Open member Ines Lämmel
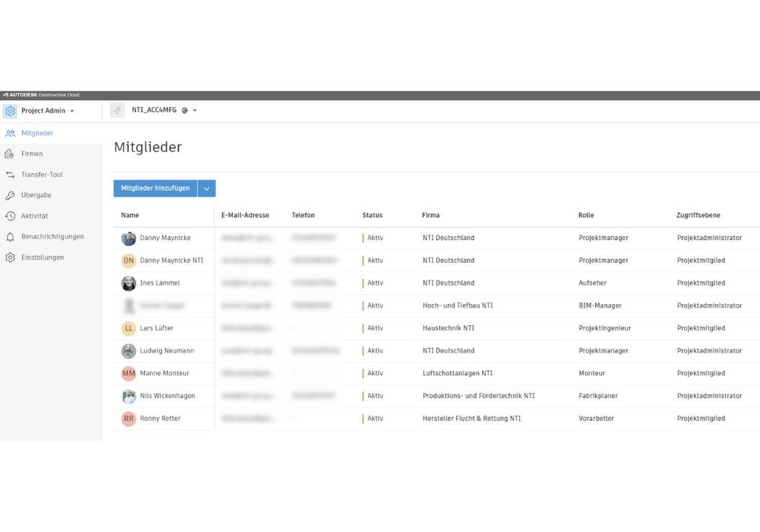This screenshot has height=532, width=760. (160, 283)
